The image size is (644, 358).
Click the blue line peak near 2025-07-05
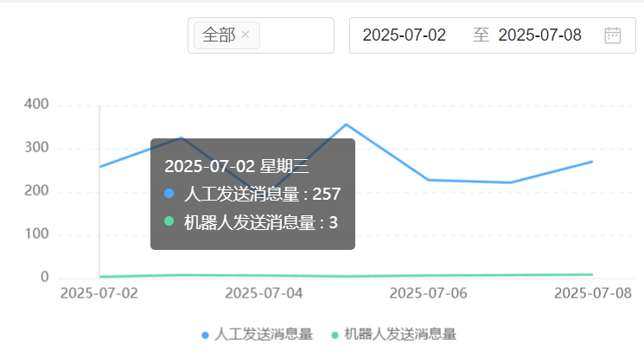tap(347, 125)
